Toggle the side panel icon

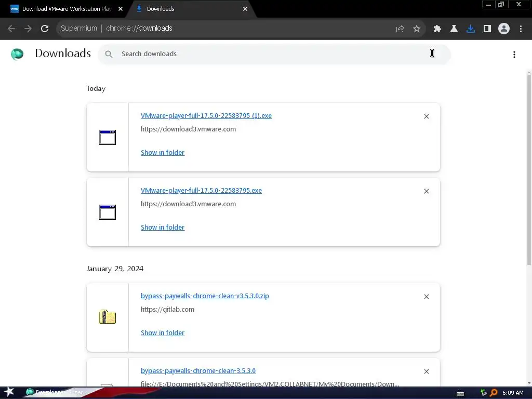(x=487, y=29)
